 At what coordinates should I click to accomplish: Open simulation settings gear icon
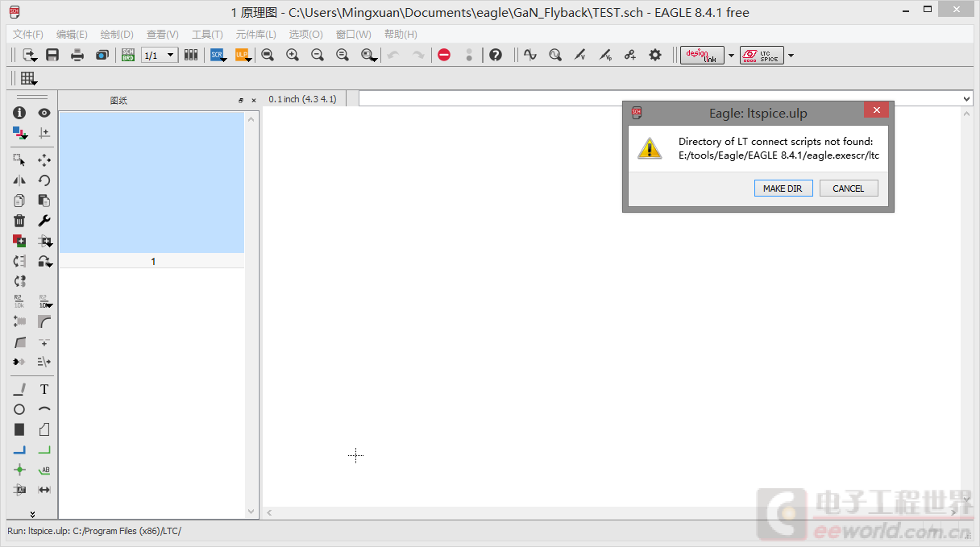point(655,55)
